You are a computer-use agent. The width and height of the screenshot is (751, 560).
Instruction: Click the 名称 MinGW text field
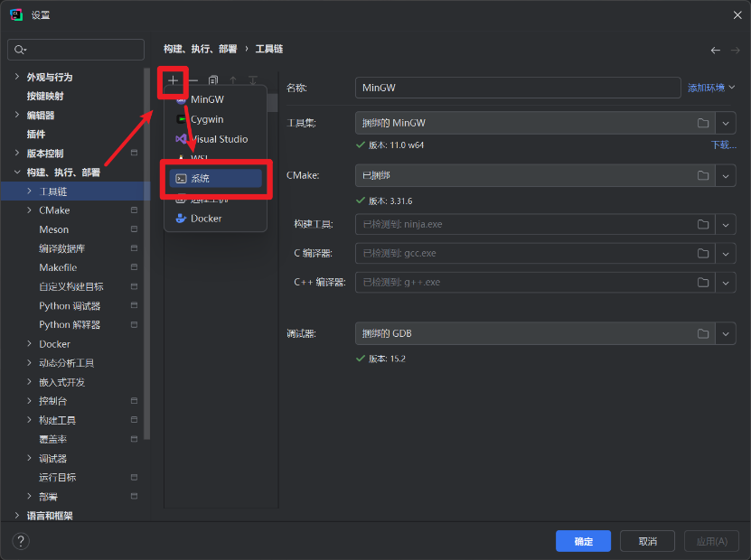tap(518, 89)
